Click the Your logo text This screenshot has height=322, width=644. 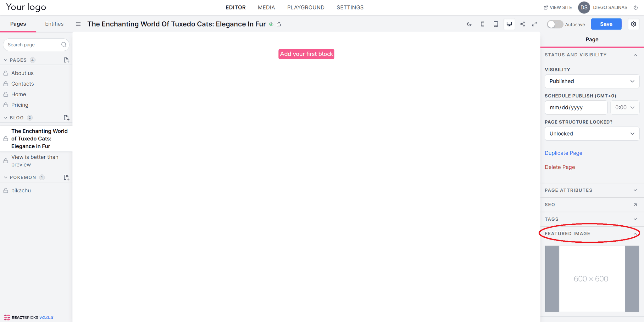(x=26, y=7)
